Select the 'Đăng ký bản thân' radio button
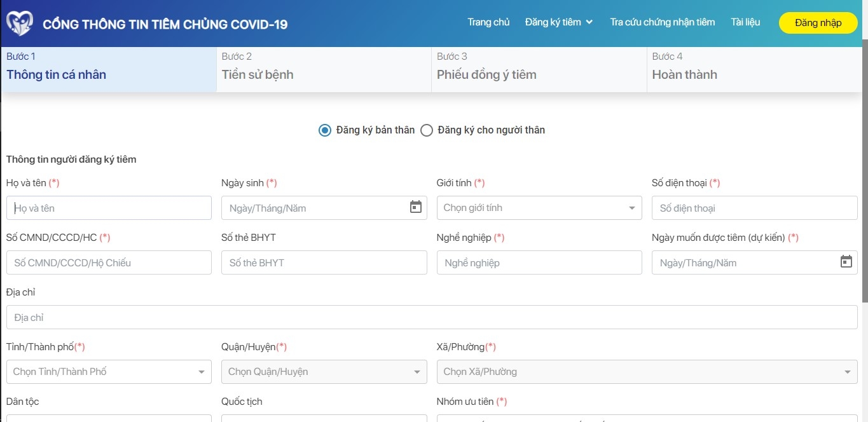The width and height of the screenshot is (868, 422). click(x=324, y=130)
